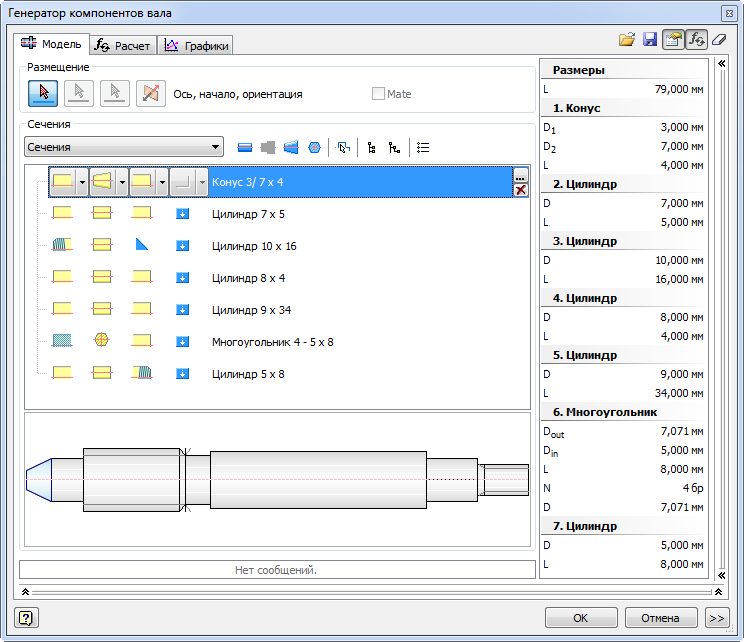
Task: Toggle the first placement cursor button
Action: coord(42,93)
